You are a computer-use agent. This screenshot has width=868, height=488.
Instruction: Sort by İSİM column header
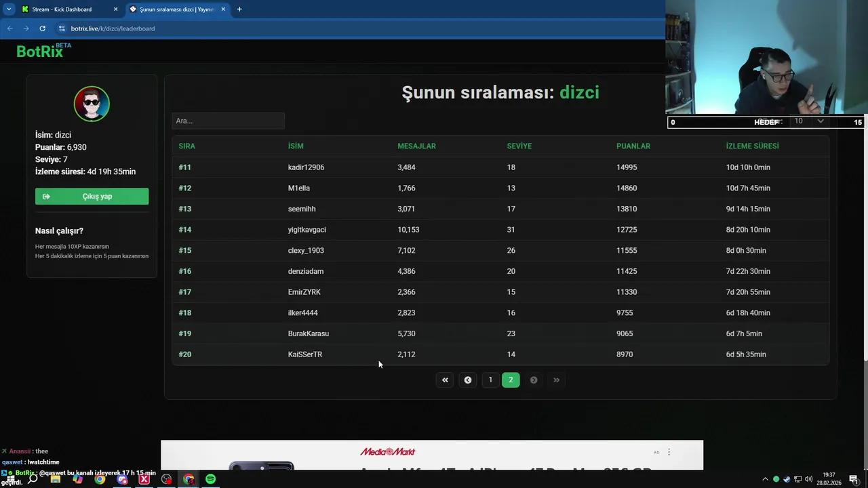coord(296,146)
